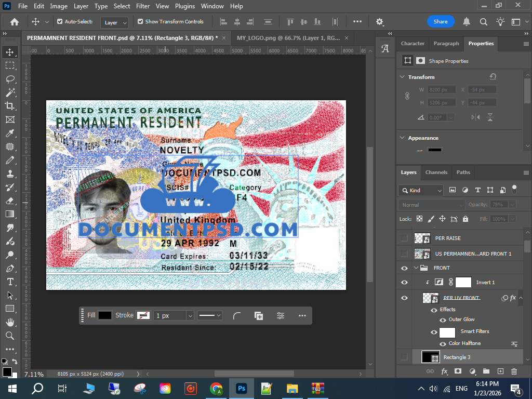532x399 pixels.
Task: Open the Filter menu
Action: click(143, 6)
